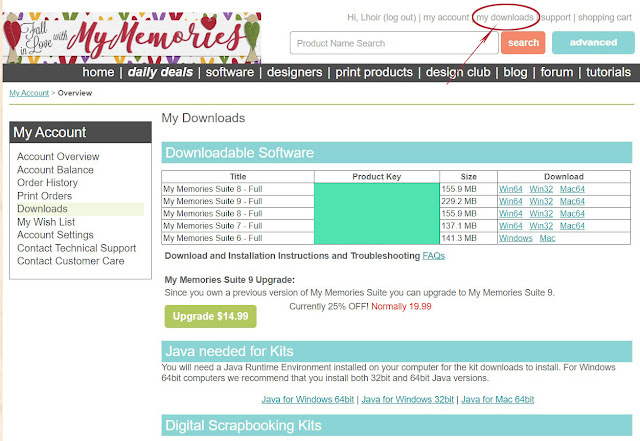
Task: Focus the Product Name Search field
Action: pyautogui.click(x=394, y=43)
